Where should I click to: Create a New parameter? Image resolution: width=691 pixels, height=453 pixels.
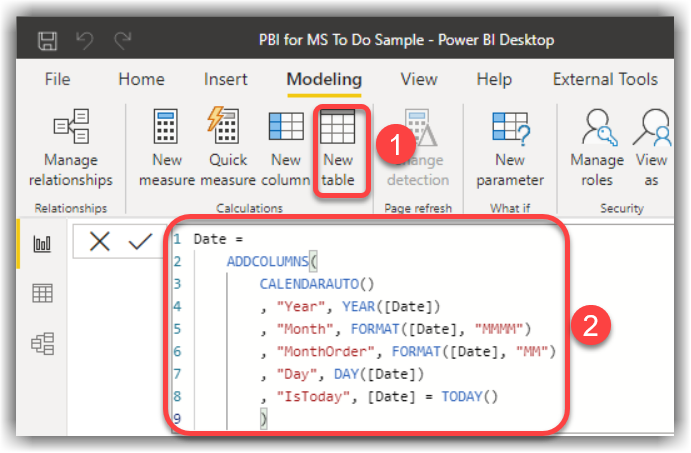510,148
